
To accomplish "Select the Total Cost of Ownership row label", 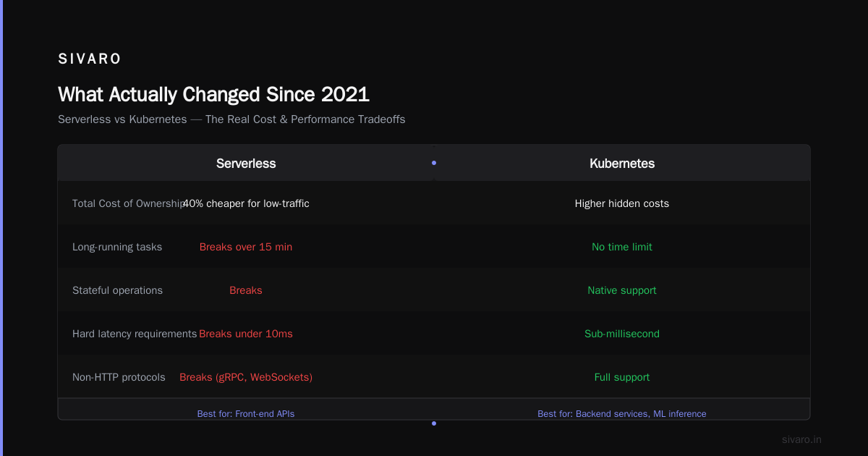I will click(x=128, y=204).
